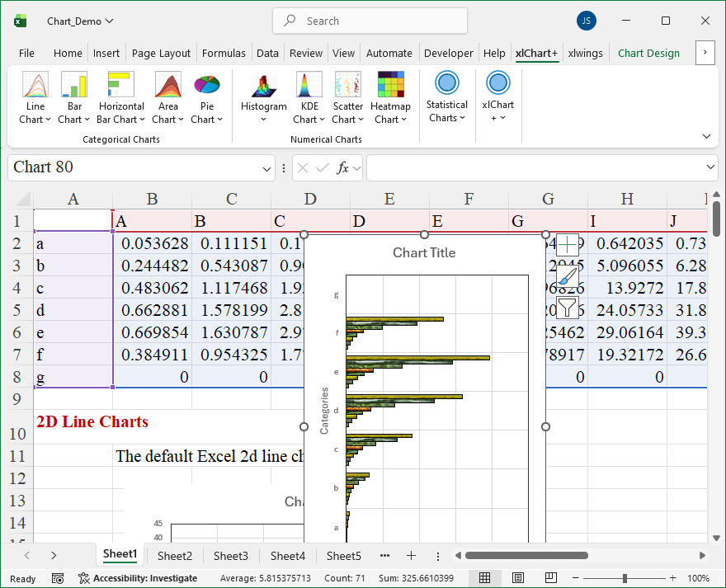Viewport: 726px width, 588px height.
Task: Expand the Name Box dropdown
Action: click(x=266, y=168)
